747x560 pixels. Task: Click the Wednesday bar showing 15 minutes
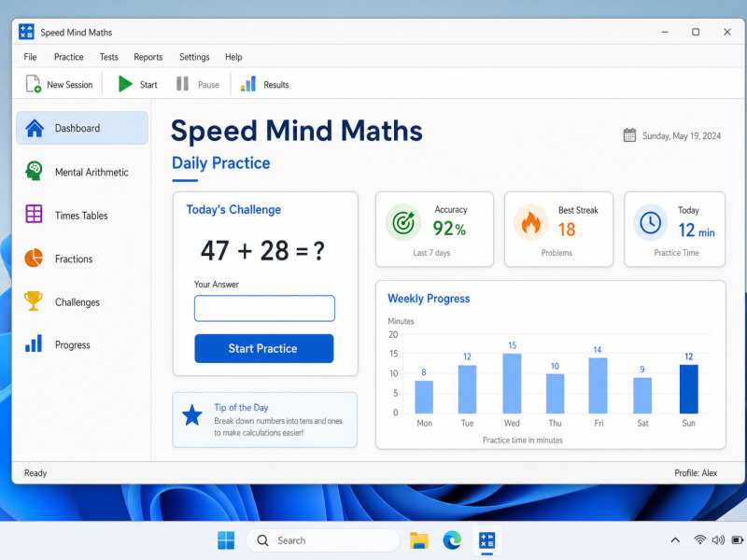[x=512, y=384]
